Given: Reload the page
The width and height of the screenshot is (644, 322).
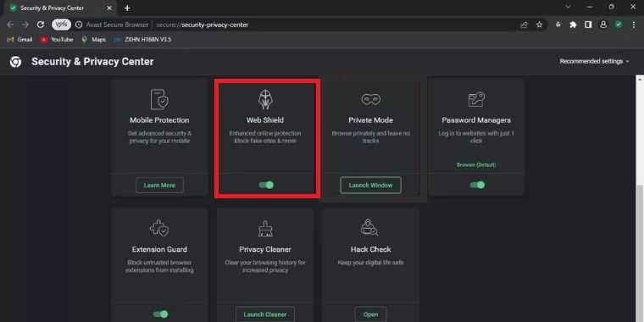Looking at the screenshot, I should coord(41,25).
